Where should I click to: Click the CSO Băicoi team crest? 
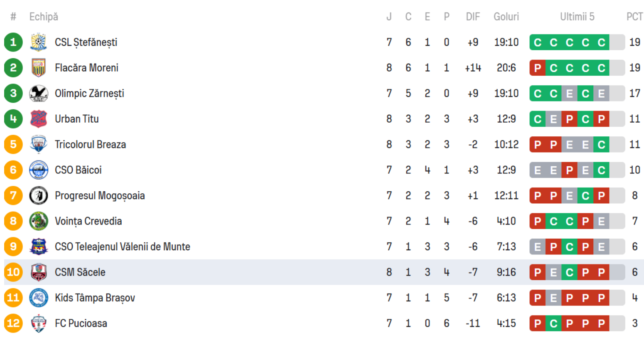pos(38,170)
